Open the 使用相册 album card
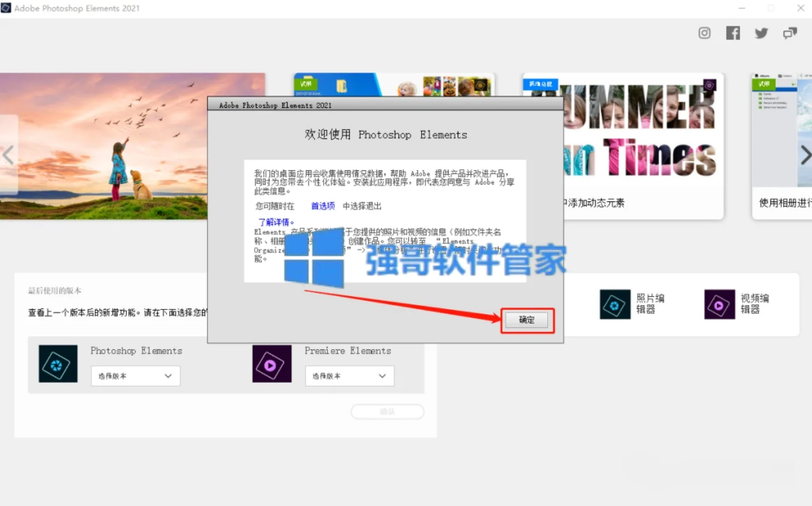Image resolution: width=812 pixels, height=506 pixels. pyautogui.click(x=782, y=146)
